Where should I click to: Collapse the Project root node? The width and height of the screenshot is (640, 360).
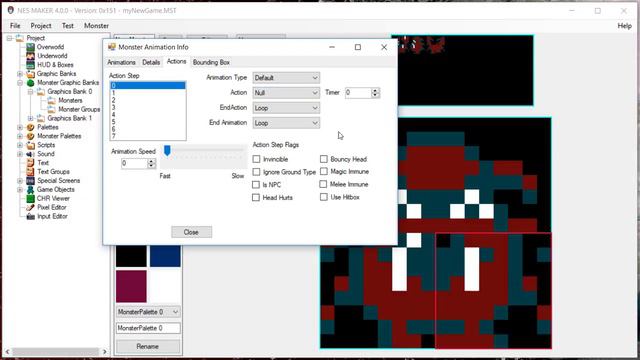9,38
